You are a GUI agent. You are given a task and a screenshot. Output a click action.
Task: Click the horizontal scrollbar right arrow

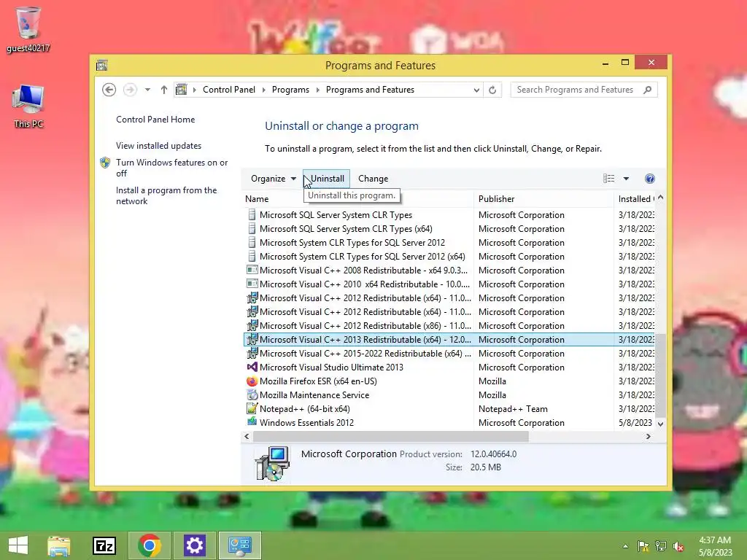648,436
